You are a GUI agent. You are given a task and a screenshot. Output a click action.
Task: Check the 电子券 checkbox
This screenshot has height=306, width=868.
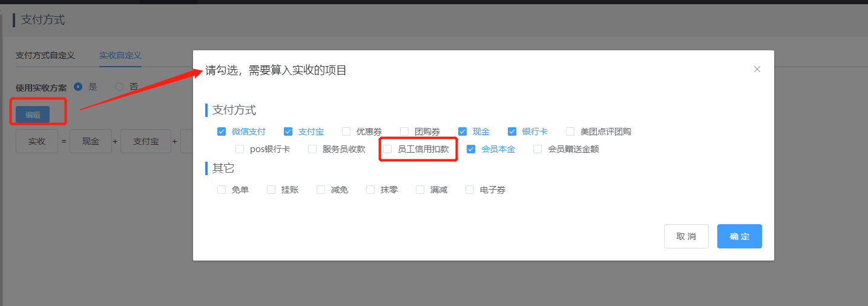(470, 190)
